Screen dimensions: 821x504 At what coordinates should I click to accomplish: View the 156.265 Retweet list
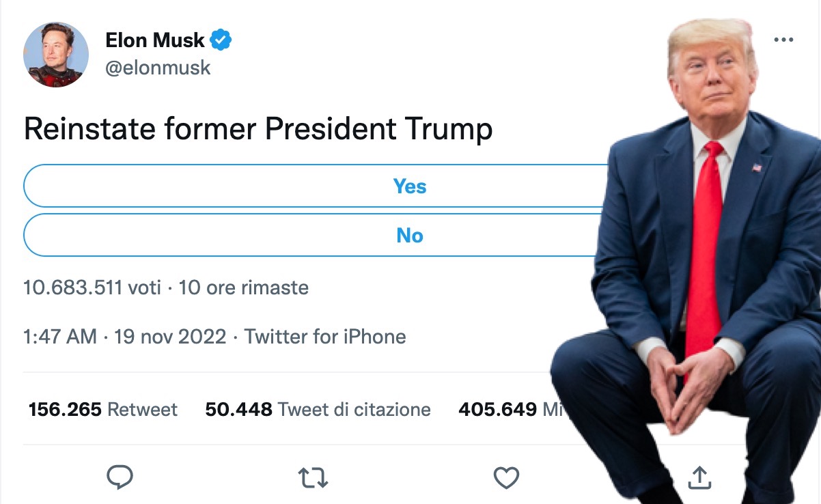coord(103,410)
